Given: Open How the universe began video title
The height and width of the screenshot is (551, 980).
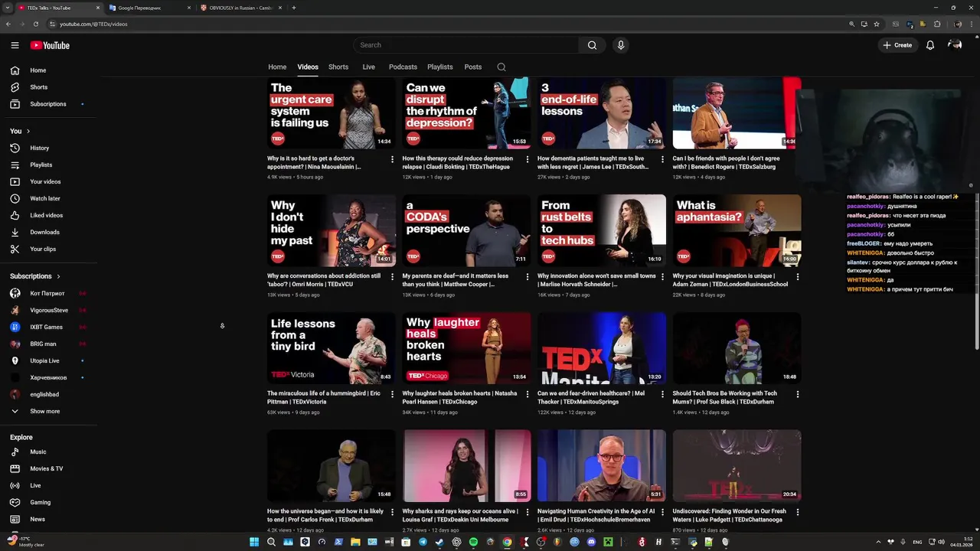Looking at the screenshot, I should point(325,515).
